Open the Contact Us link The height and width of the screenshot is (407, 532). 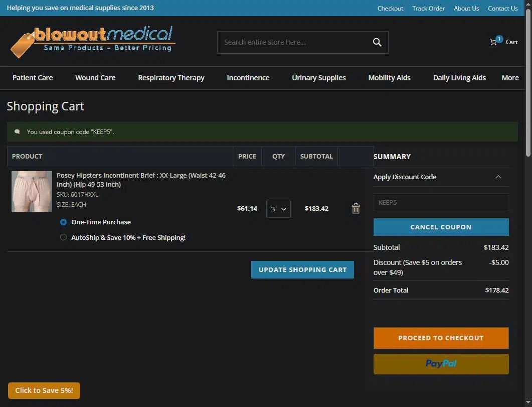[502, 8]
